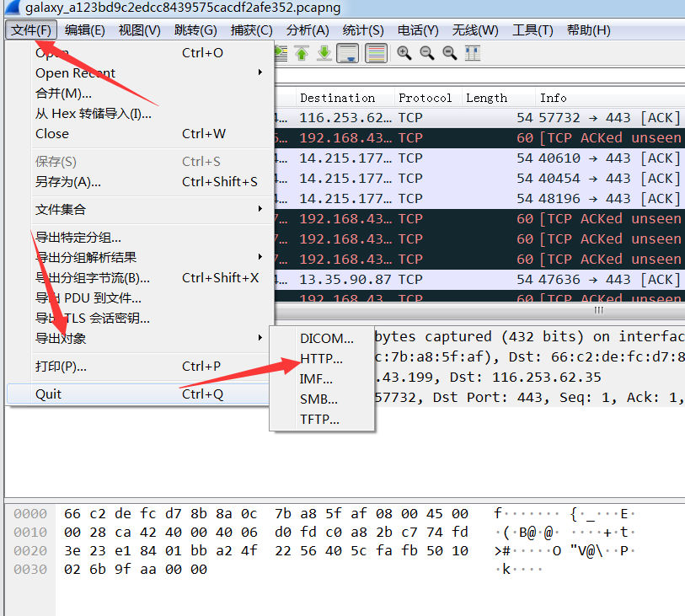This screenshot has height=616, width=685.
Task: Open the 捕获(C) menu
Action: tap(252, 30)
